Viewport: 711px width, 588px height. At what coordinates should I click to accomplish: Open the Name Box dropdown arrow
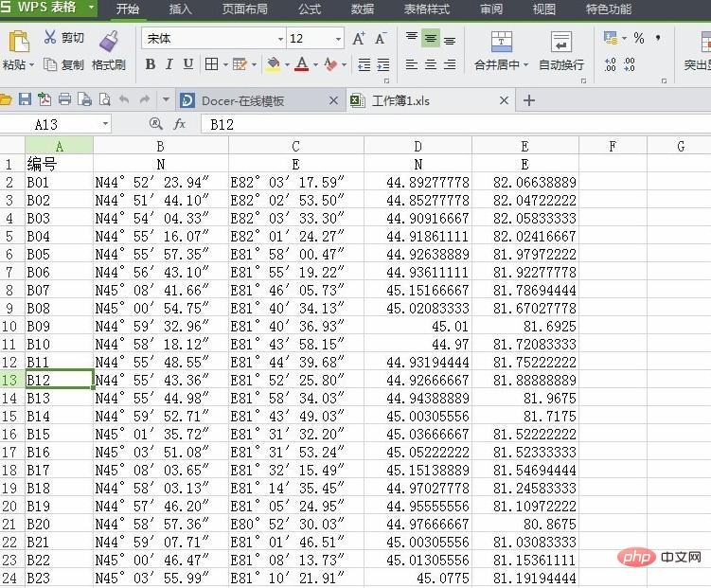point(105,124)
